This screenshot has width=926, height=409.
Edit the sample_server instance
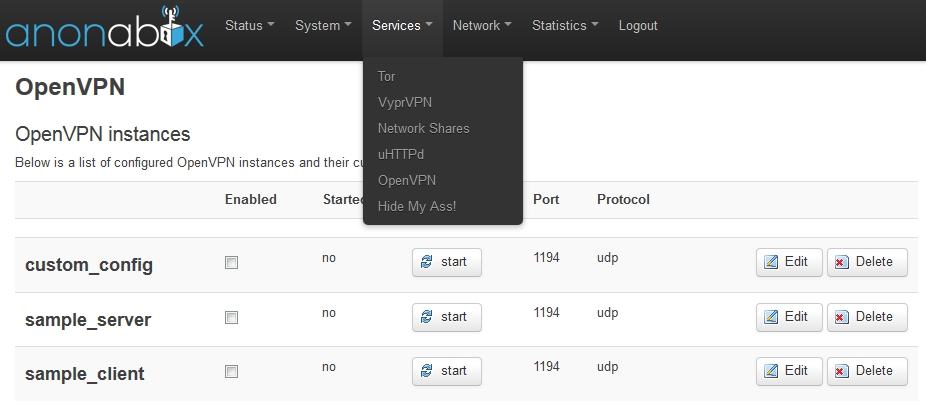click(x=788, y=317)
